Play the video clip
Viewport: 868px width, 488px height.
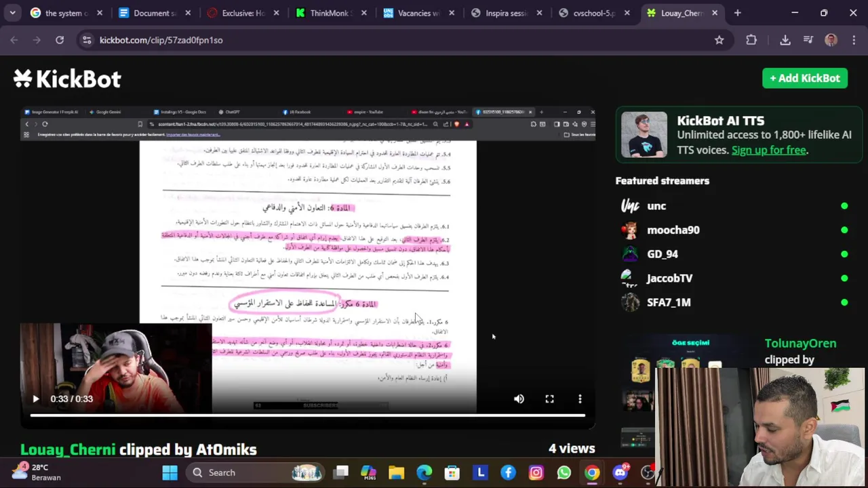click(35, 399)
